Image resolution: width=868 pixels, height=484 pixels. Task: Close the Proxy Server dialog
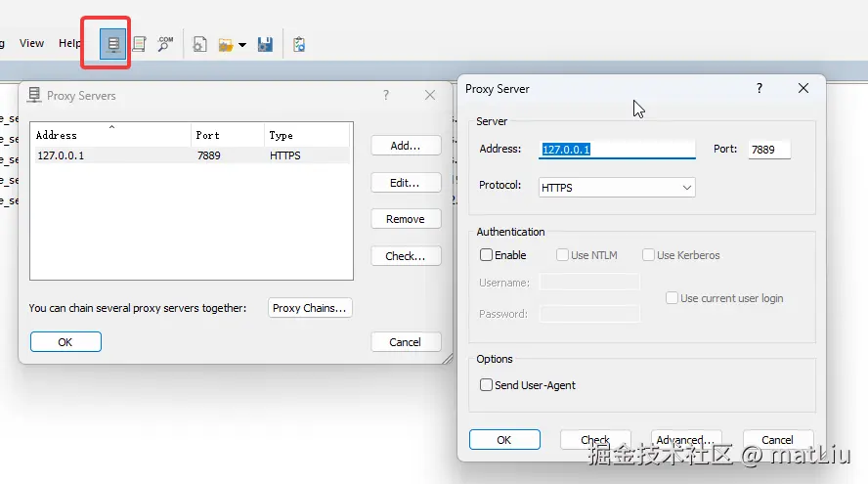pyautogui.click(x=803, y=88)
